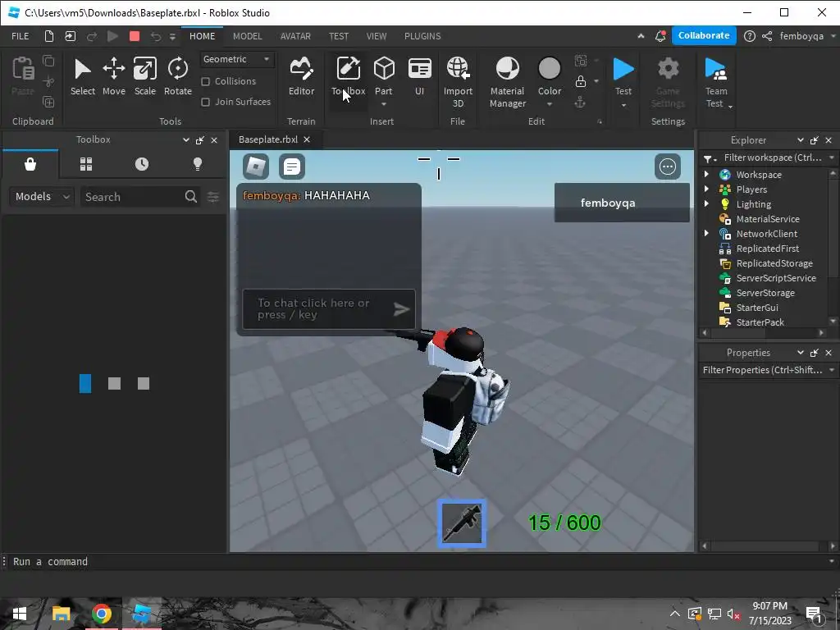Click Import 3D
840x630 pixels.
(458, 82)
